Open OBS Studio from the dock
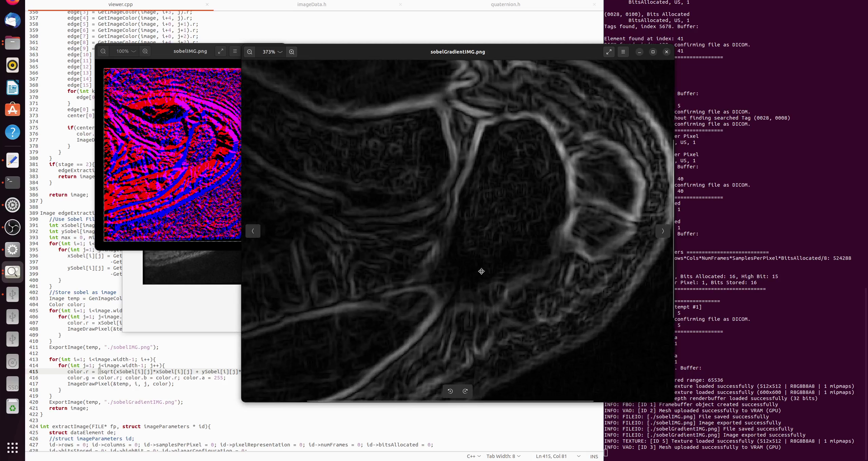 point(13,227)
